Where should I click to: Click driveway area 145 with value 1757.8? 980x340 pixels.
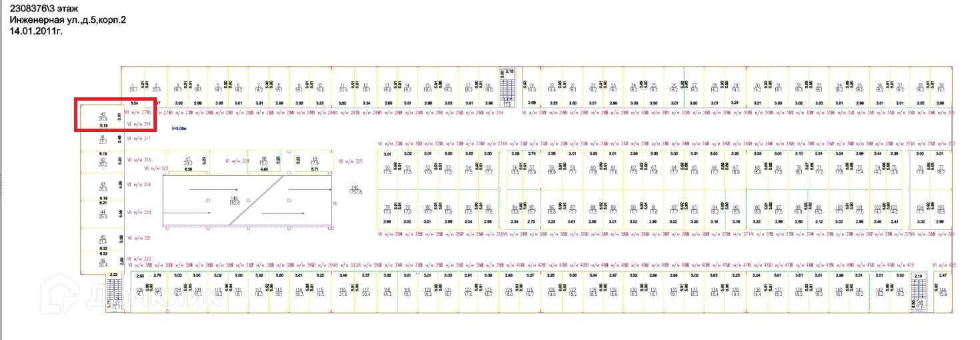(x=356, y=189)
